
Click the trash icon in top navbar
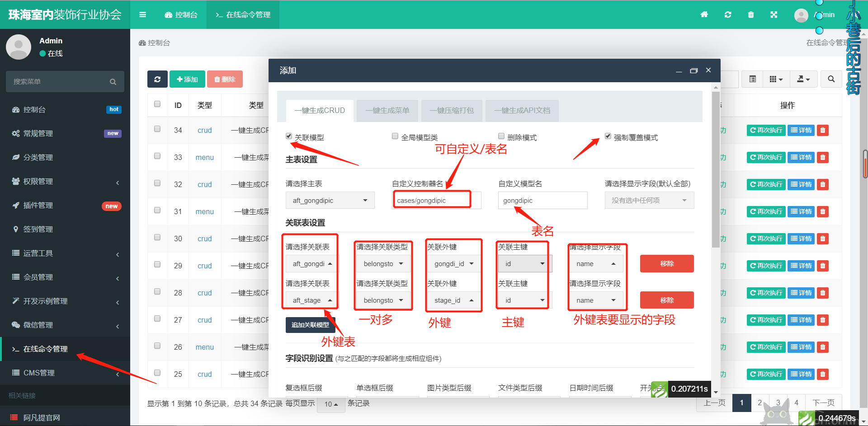(x=751, y=14)
